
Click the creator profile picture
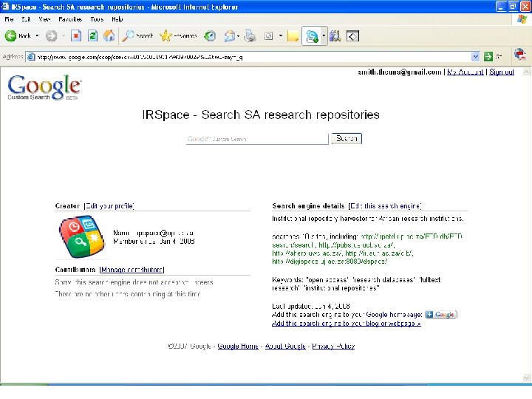(x=83, y=236)
